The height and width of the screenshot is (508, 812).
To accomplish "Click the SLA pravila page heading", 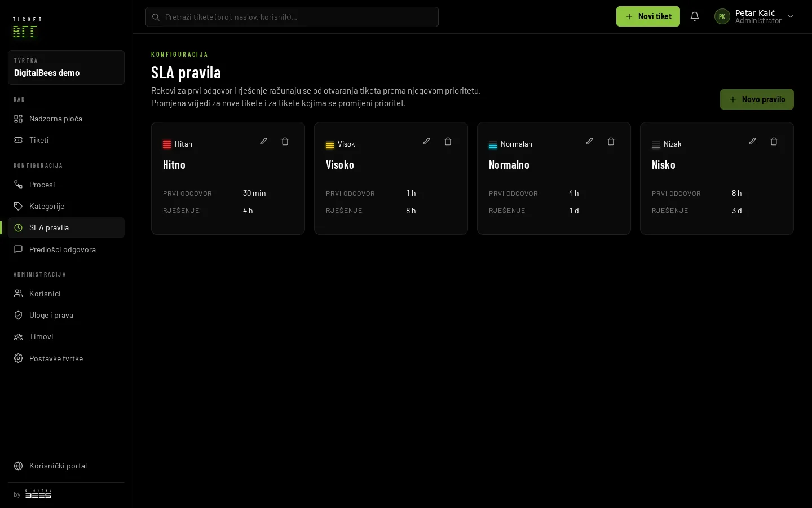I will 186,72.
